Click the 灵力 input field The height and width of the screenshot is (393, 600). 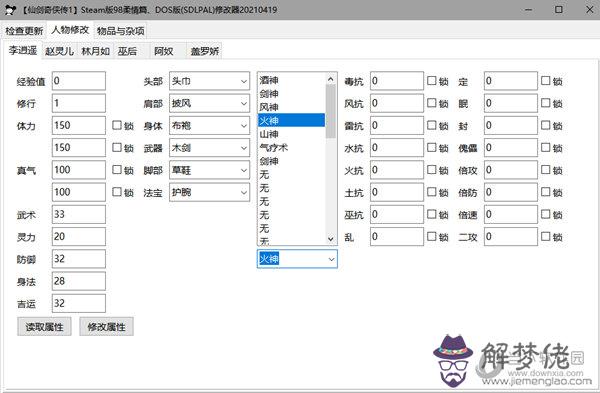pyautogui.click(x=79, y=236)
